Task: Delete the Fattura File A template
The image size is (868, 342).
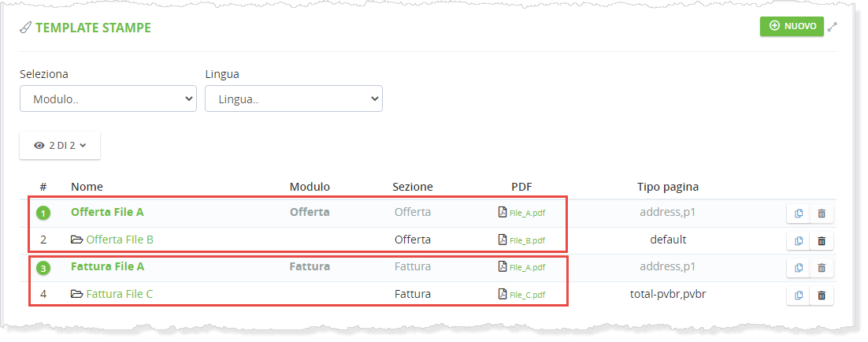Action: tap(822, 268)
